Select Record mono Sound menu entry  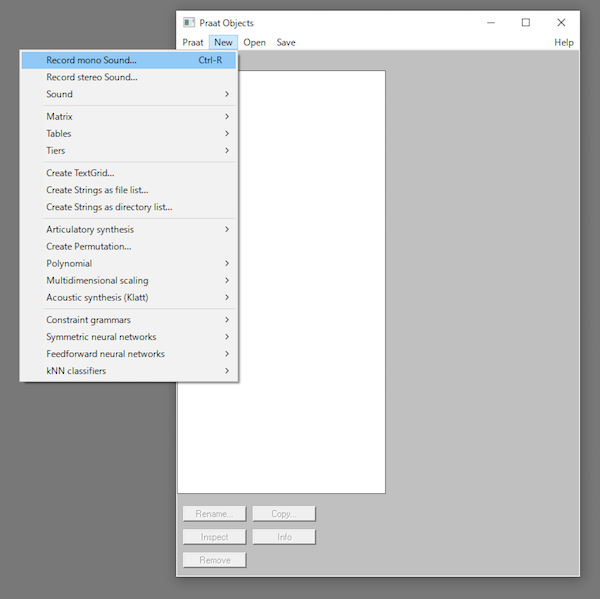91,60
